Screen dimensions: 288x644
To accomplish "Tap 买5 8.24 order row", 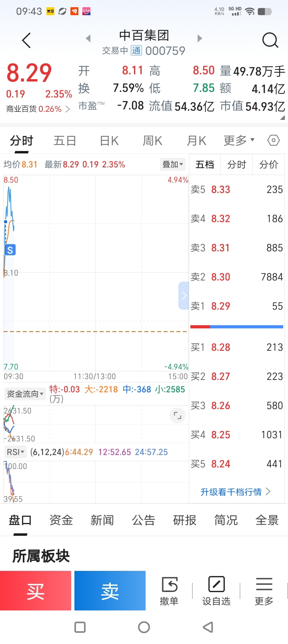I will point(237,464).
